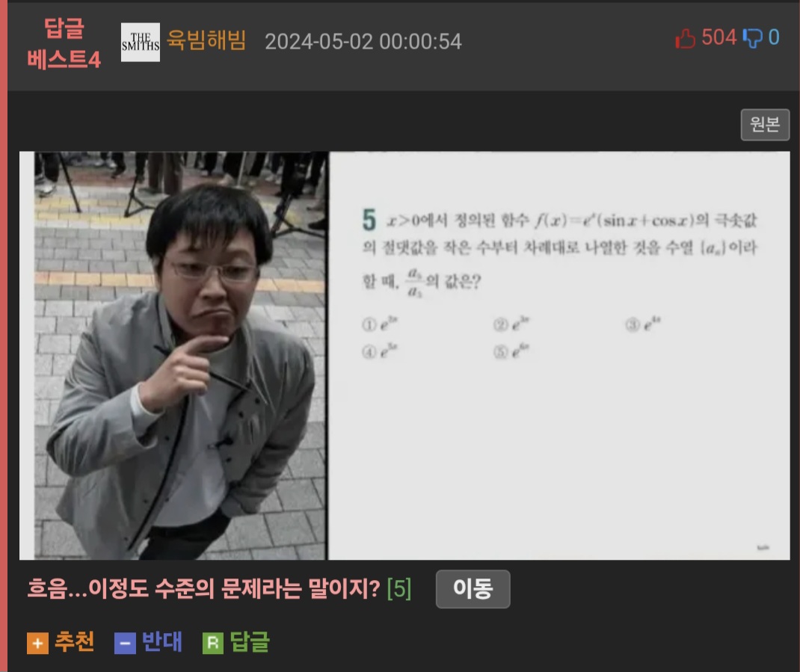Click the green R 답글 icon

pos(213,644)
